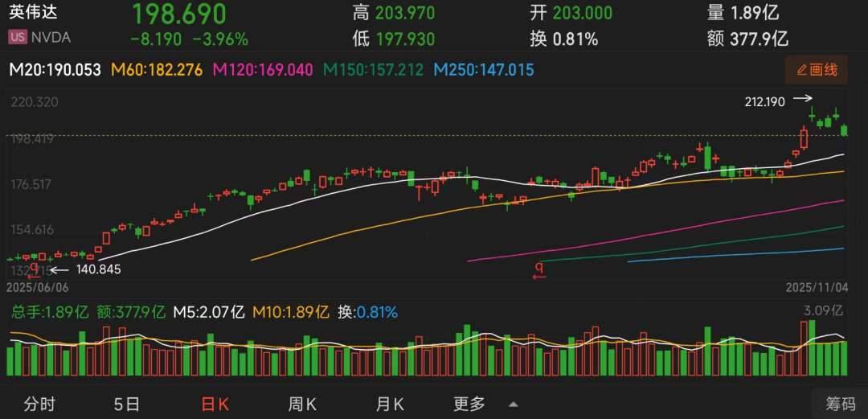Click the tallest volume bar near 3.09亿

[812, 347]
